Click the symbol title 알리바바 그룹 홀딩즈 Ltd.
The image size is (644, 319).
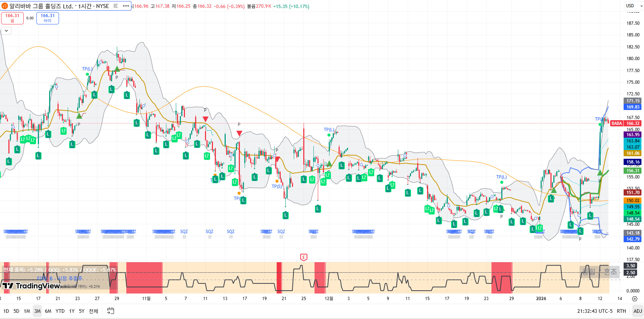click(41, 6)
